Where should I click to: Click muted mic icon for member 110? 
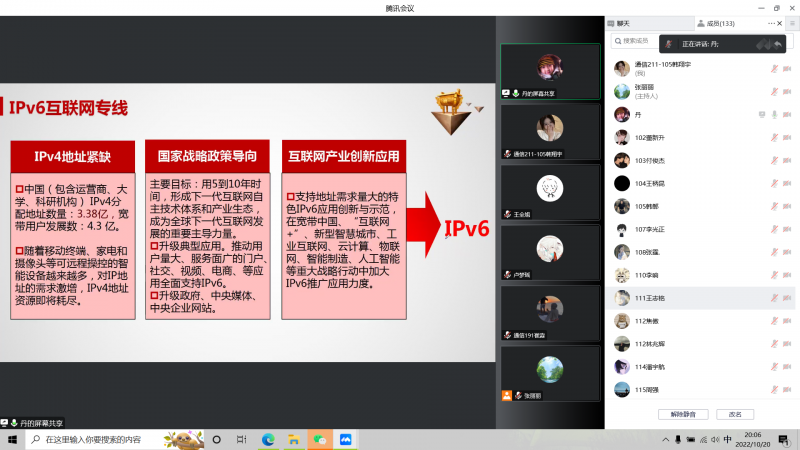[x=774, y=275]
